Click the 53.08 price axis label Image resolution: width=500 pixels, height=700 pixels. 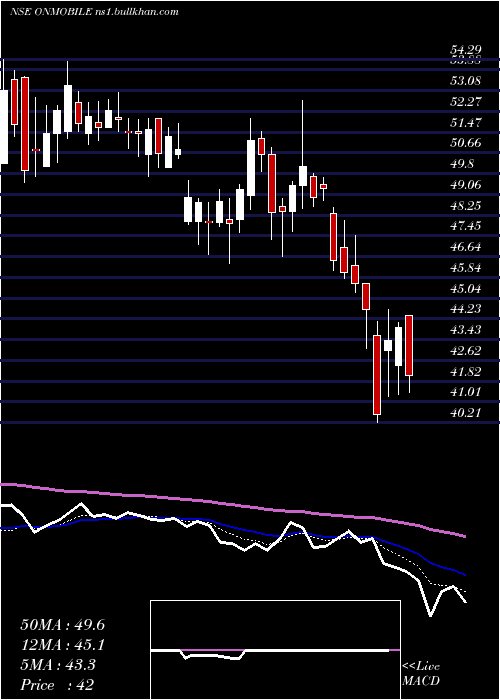point(465,81)
